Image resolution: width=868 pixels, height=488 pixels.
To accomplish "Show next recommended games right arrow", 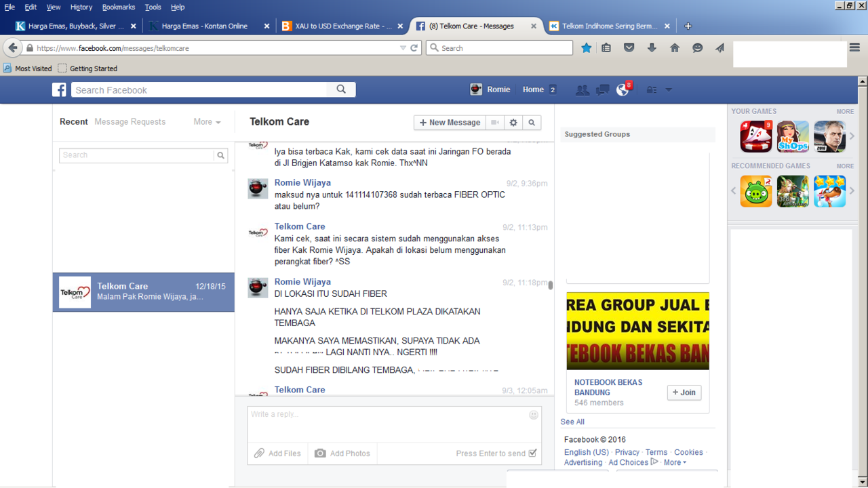I will [x=852, y=191].
